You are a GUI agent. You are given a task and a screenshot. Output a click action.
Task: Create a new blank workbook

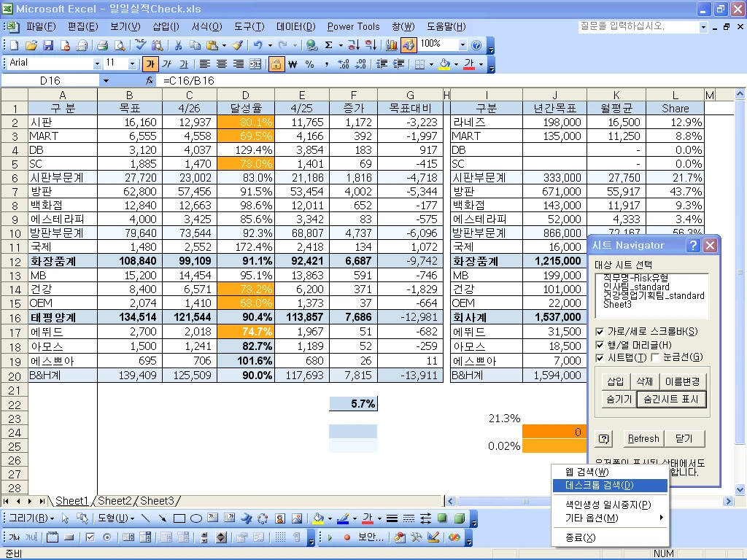pyautogui.click(x=15, y=45)
